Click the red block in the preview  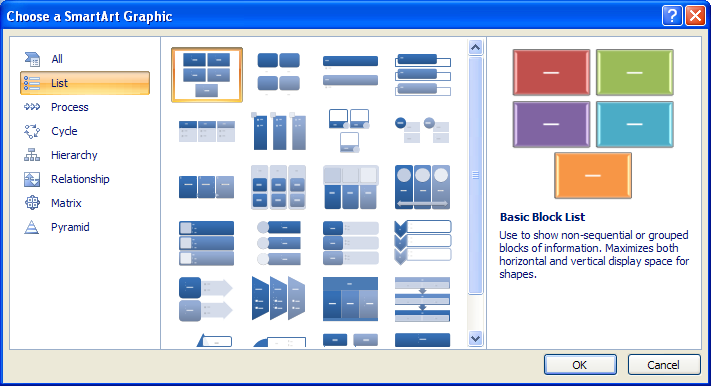(551, 73)
